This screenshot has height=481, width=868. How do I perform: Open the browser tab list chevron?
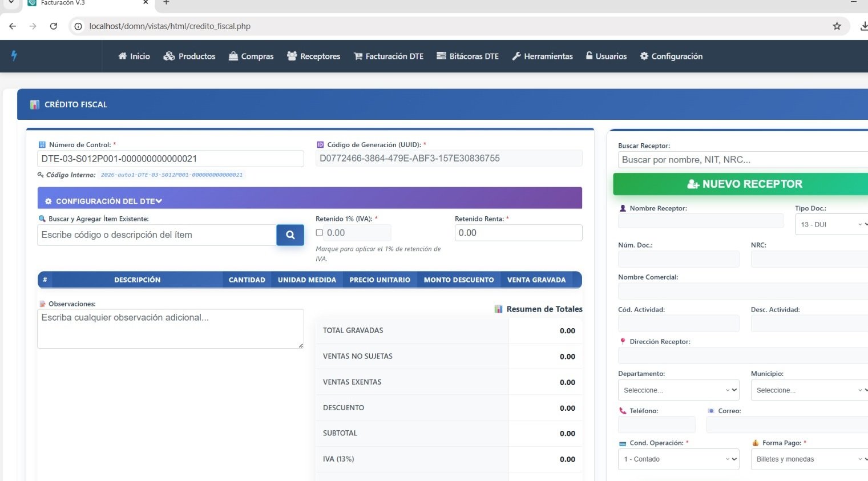[x=11, y=3]
